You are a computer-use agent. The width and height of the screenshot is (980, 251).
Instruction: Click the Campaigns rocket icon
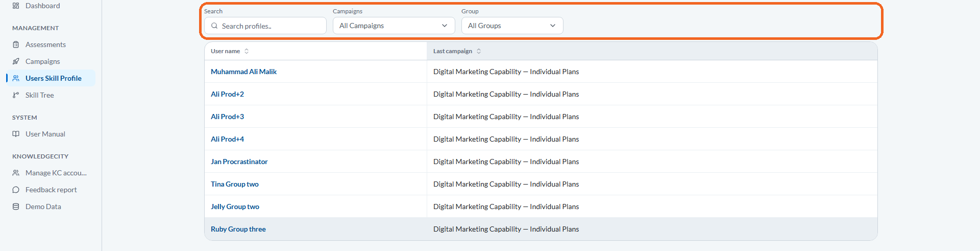(x=16, y=61)
